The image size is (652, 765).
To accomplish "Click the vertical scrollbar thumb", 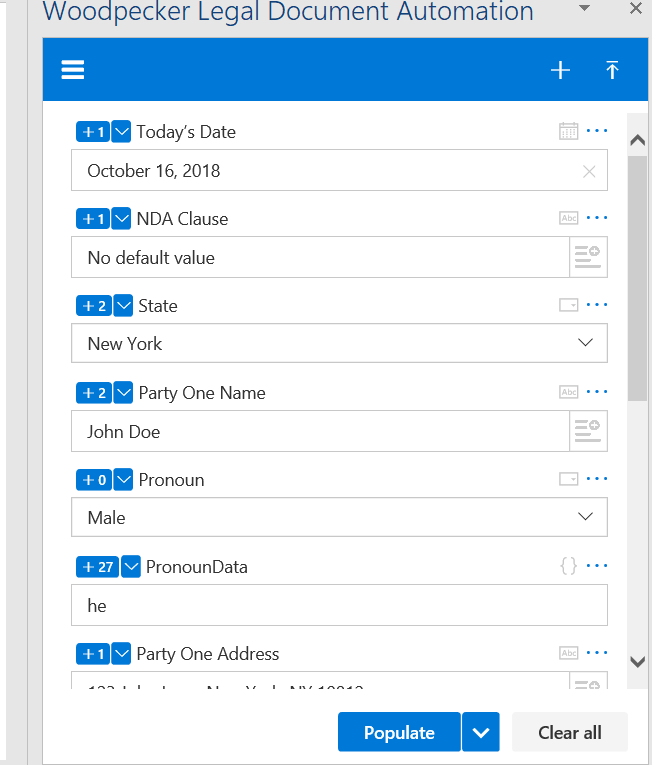I will (x=637, y=278).
